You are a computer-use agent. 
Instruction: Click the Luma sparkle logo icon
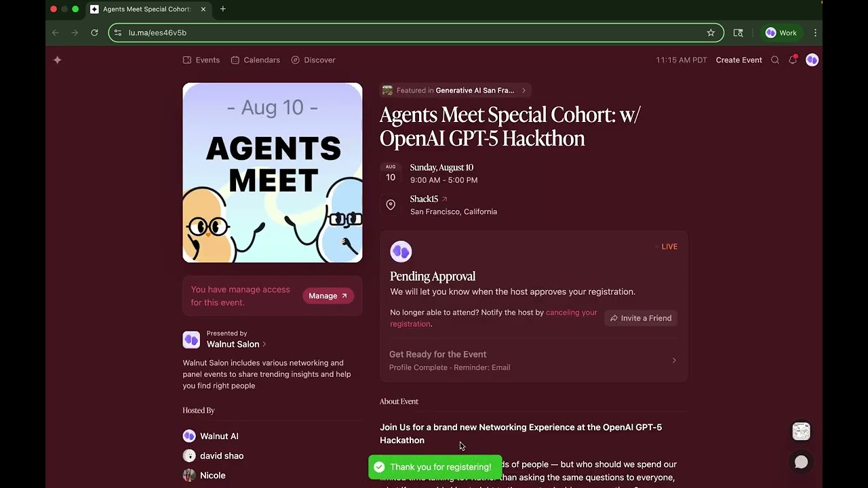coord(58,60)
